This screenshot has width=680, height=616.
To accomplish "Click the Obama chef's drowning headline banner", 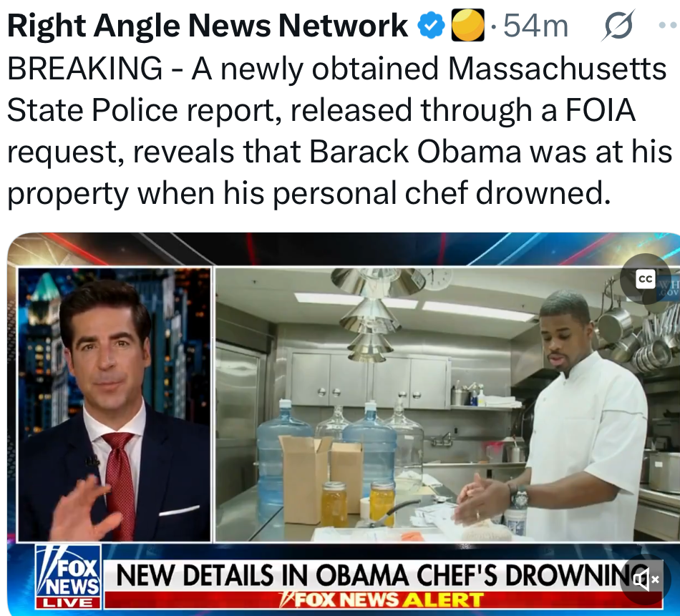I will pyautogui.click(x=382, y=575).
